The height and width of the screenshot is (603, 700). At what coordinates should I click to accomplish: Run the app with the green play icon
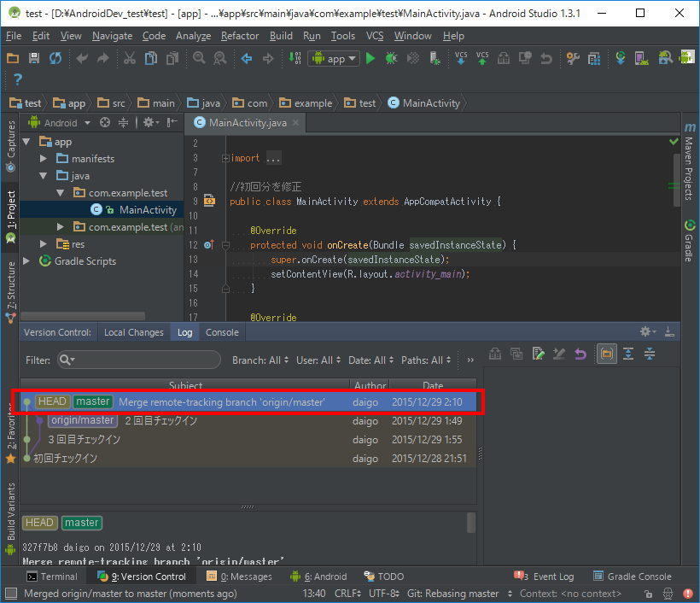tap(370, 58)
